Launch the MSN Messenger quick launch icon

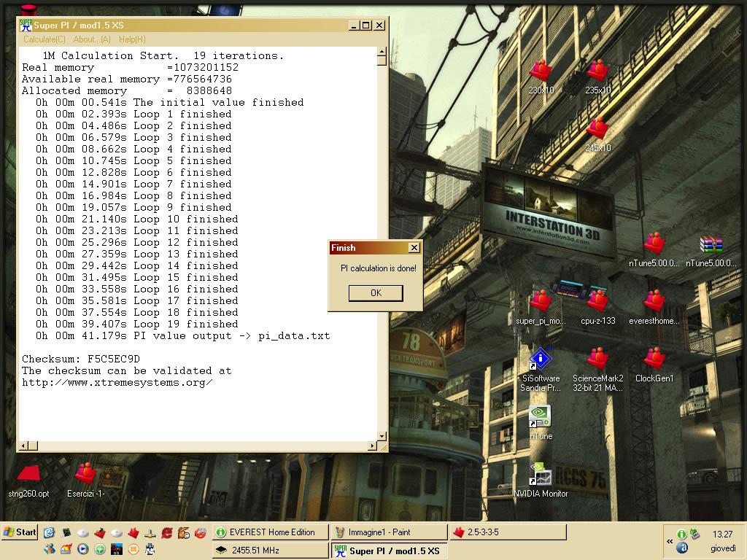50,549
